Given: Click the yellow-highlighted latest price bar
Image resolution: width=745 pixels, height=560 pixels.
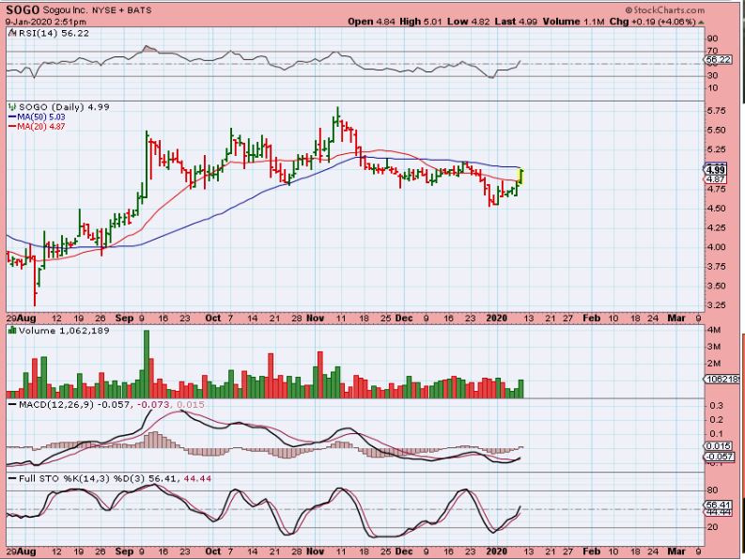Looking at the screenshot, I should 520,177.
